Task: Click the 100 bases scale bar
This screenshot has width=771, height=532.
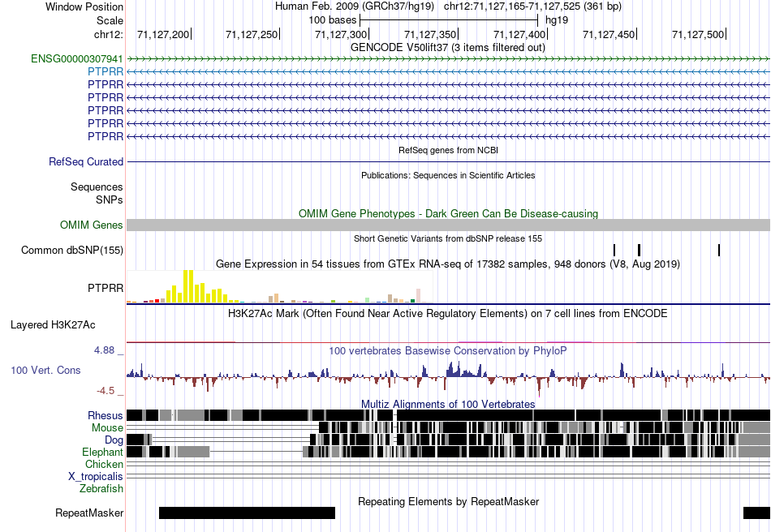Action: 449,20
